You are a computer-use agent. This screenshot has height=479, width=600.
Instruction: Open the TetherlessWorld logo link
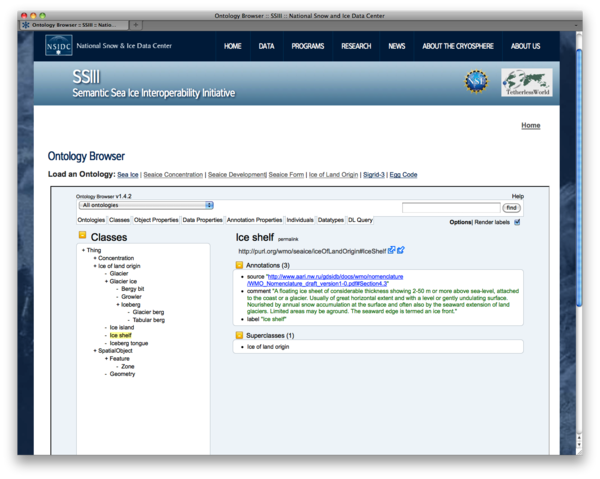tap(526, 83)
